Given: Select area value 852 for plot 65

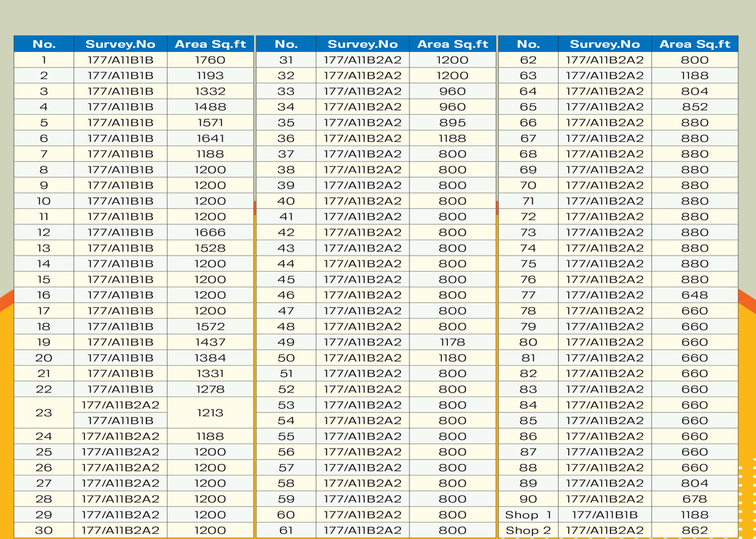Looking at the screenshot, I should (x=694, y=107).
